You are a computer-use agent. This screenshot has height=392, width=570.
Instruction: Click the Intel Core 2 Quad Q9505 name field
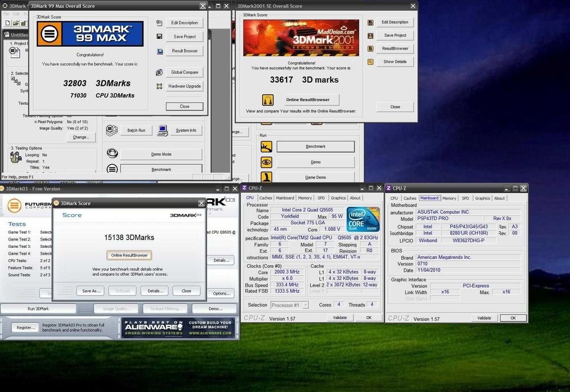pyautogui.click(x=307, y=210)
